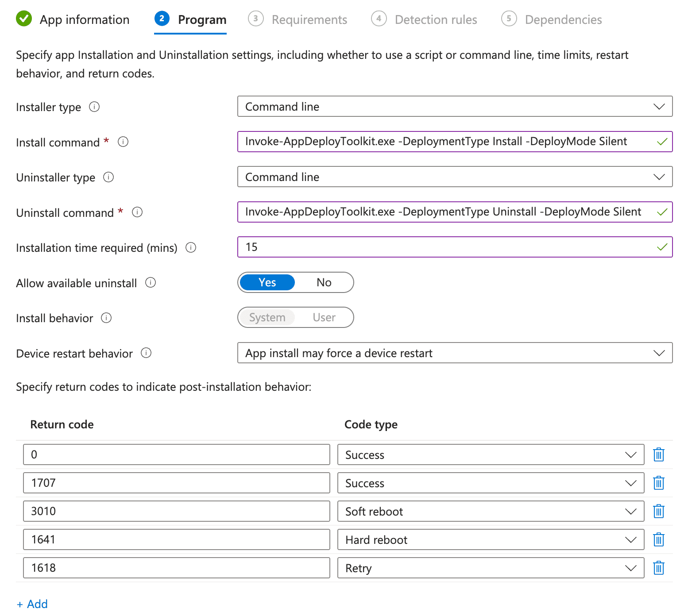The image size is (688, 616).
Task: Delete return code 0 row with trash icon
Action: point(659,454)
